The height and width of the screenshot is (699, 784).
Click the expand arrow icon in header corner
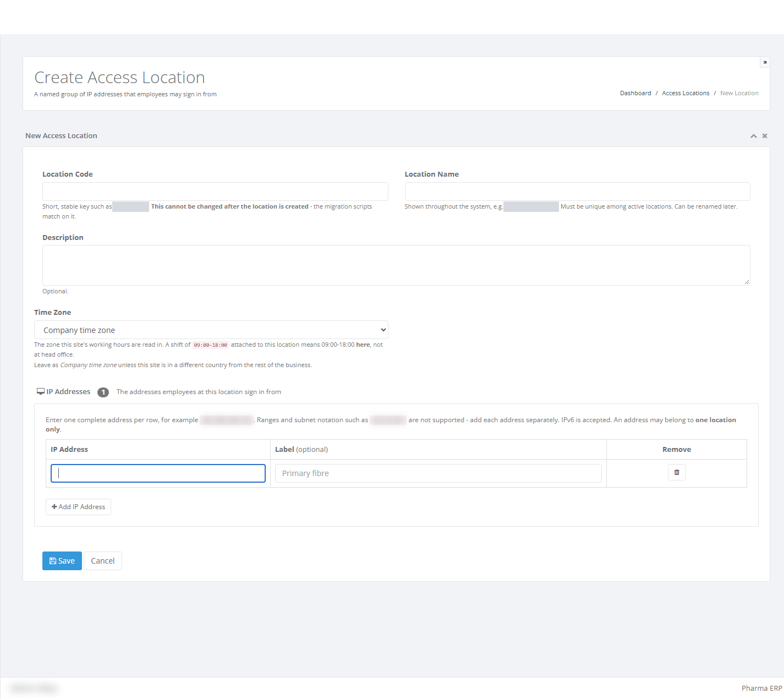pyautogui.click(x=765, y=62)
